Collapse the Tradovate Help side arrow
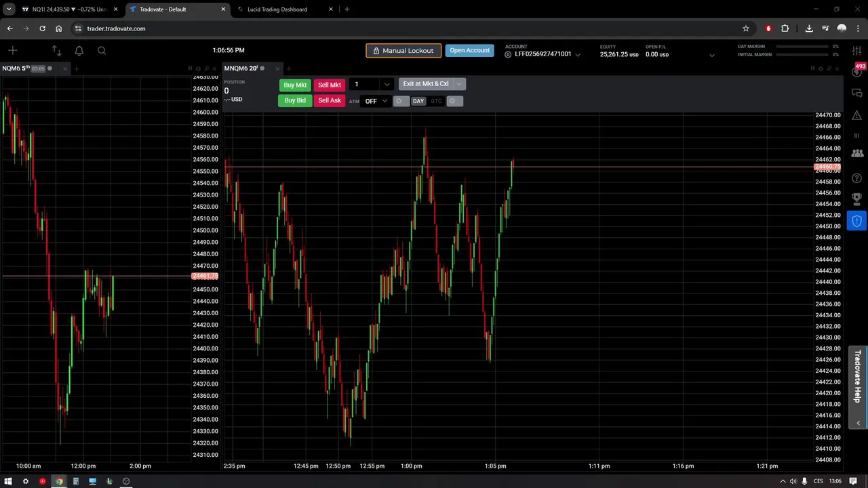Screen dimensions: 868x488 [859, 423]
